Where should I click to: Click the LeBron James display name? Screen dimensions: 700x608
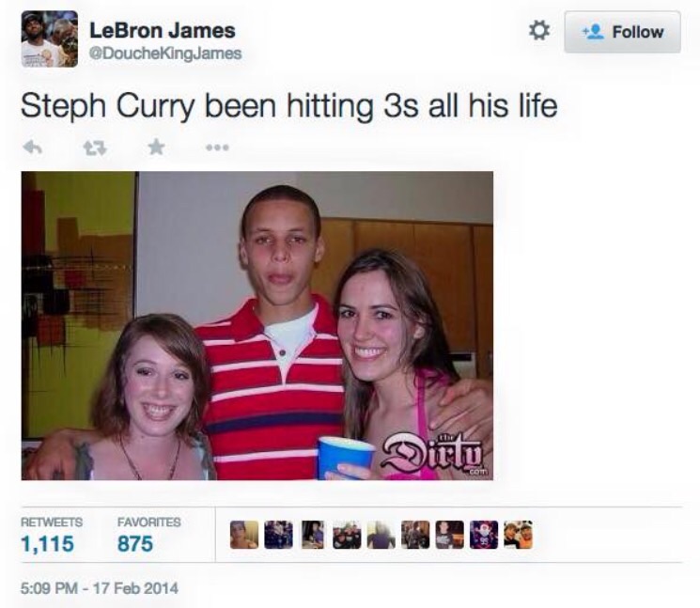point(163,30)
